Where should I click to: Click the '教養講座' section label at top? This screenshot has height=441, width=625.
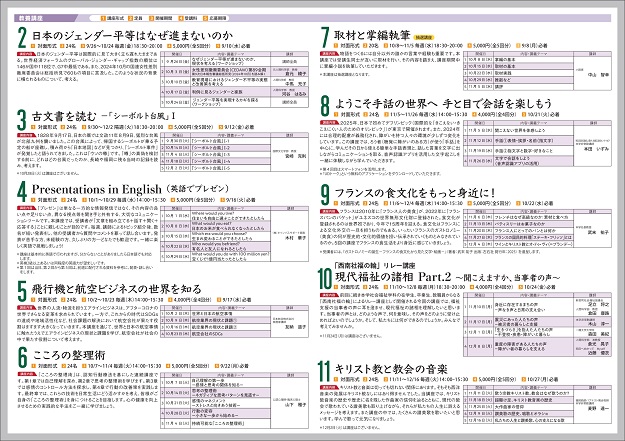point(31,18)
